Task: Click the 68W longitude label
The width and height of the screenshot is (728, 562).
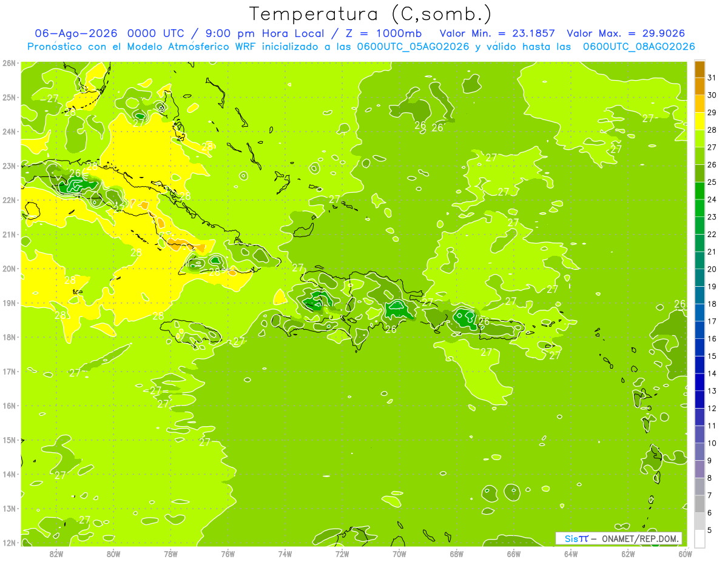Action: pos(456,554)
